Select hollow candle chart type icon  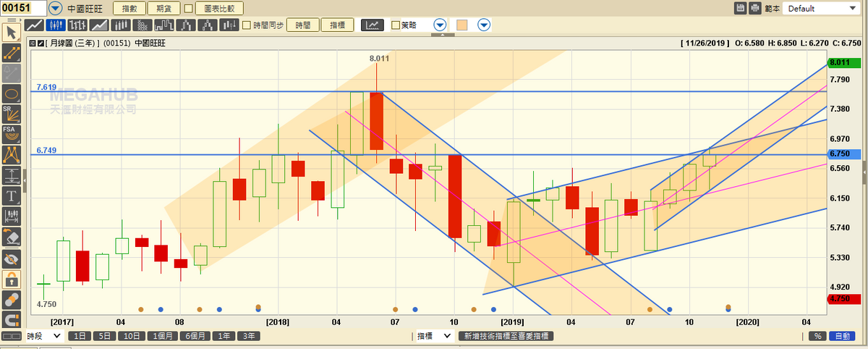click(x=121, y=25)
